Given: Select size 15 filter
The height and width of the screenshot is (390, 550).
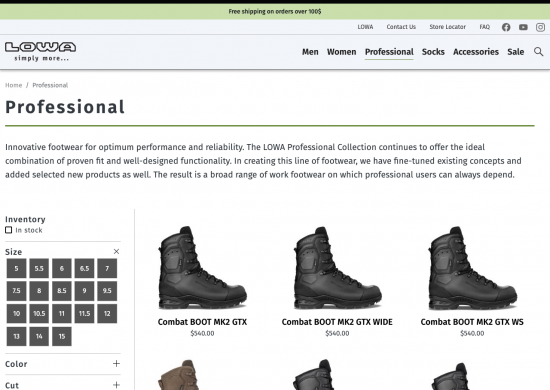Looking at the screenshot, I should tap(62, 336).
